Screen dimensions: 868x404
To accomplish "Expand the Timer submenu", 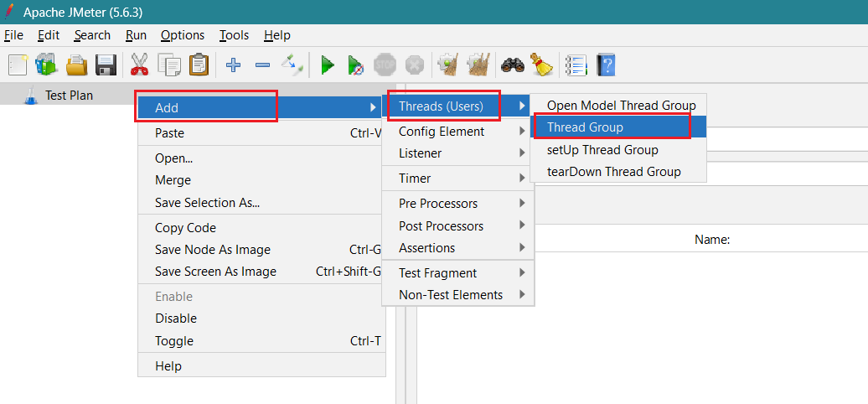I will click(457, 179).
